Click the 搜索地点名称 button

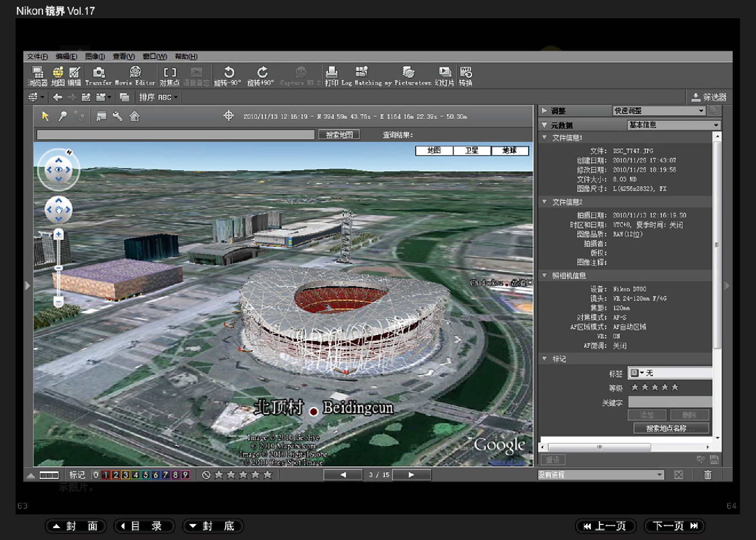coord(671,428)
